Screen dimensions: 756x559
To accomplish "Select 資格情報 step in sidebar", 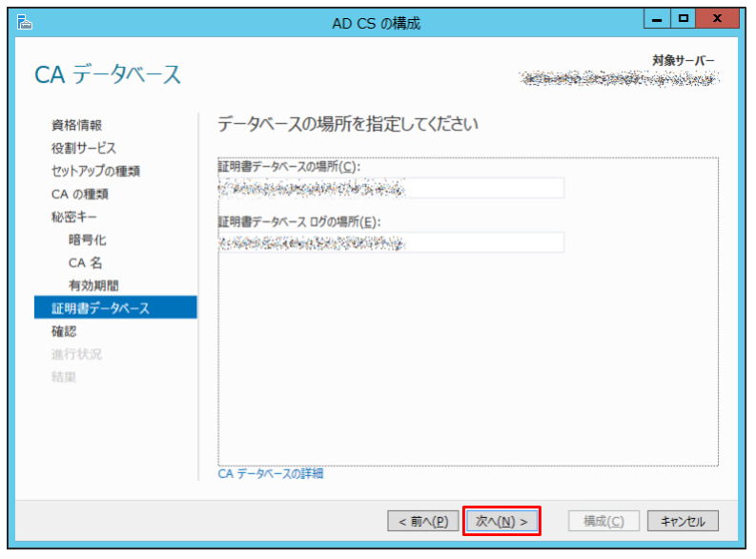I will pos(76,125).
